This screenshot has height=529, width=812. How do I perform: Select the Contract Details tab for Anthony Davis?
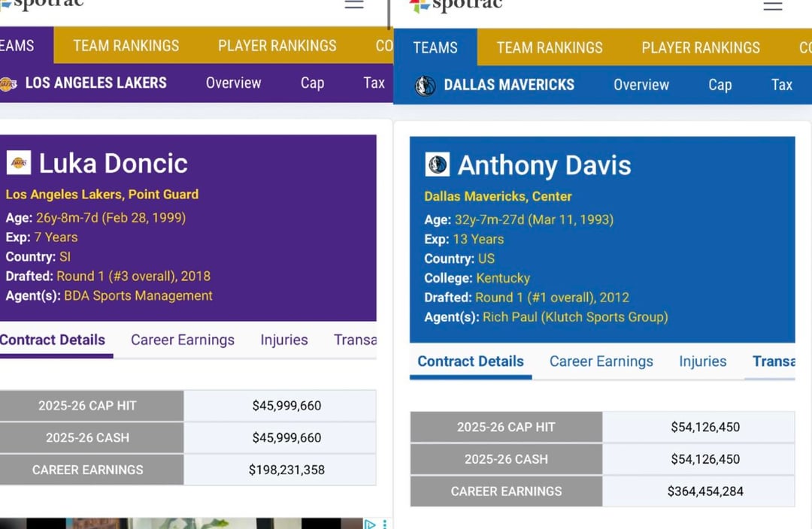pos(470,361)
